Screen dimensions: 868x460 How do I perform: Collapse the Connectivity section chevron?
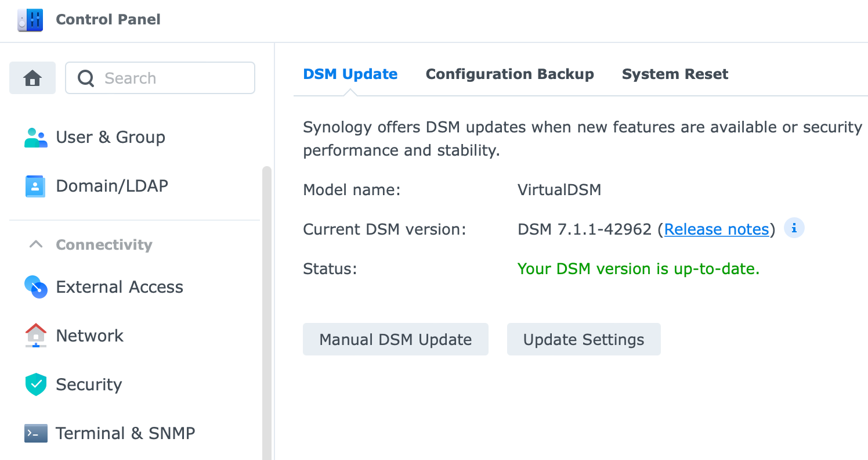click(36, 245)
